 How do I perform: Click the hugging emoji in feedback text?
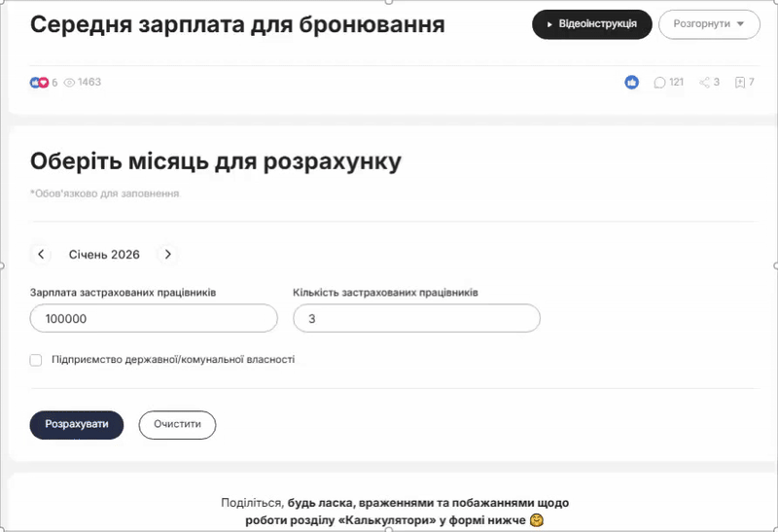click(536, 520)
